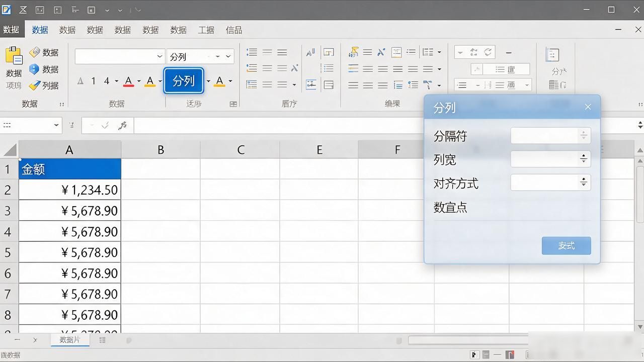Click the 安式 button in the 分列 dialog
The width and height of the screenshot is (644, 362).
coord(566,245)
